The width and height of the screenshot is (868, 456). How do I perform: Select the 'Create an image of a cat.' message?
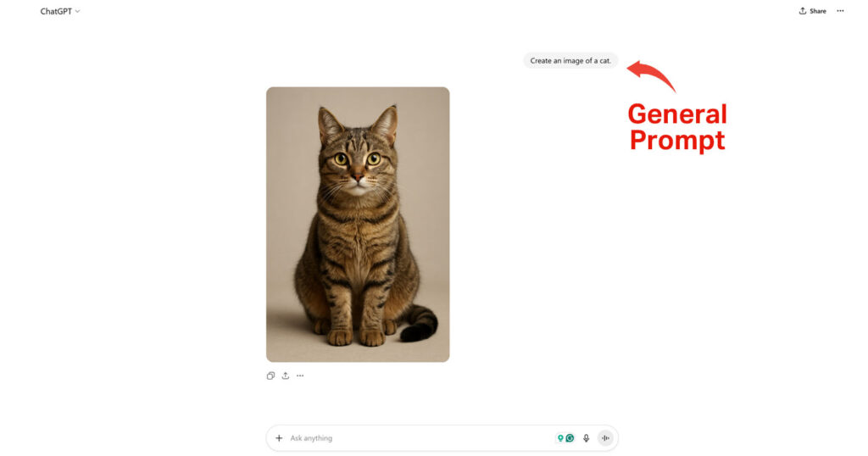point(570,61)
